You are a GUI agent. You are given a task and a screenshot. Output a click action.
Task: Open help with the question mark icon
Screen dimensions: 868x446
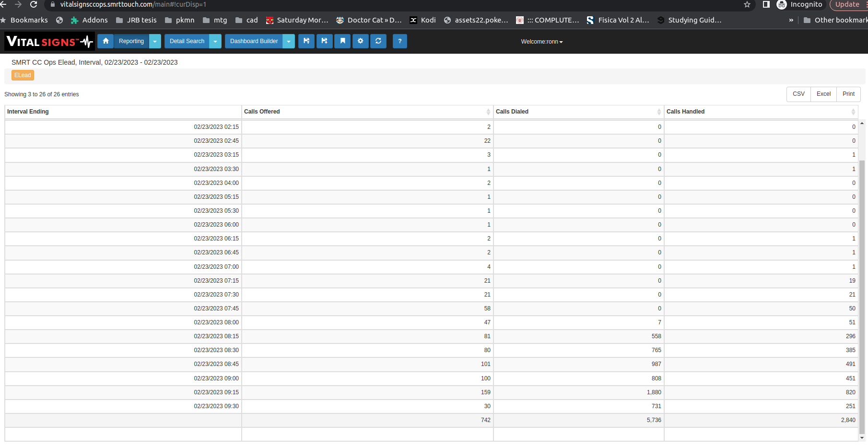(x=399, y=41)
